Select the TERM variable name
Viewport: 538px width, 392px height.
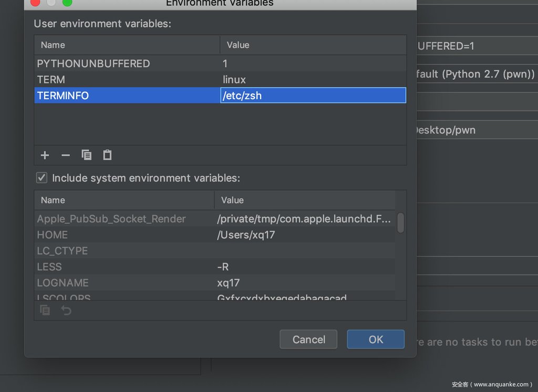click(x=51, y=80)
